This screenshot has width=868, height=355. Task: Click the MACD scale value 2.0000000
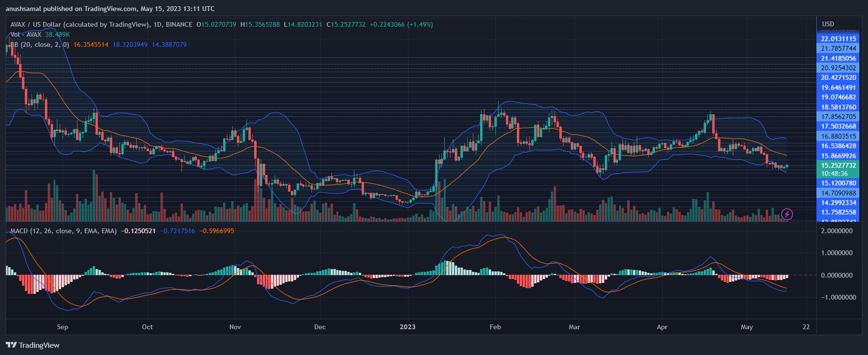click(x=837, y=231)
